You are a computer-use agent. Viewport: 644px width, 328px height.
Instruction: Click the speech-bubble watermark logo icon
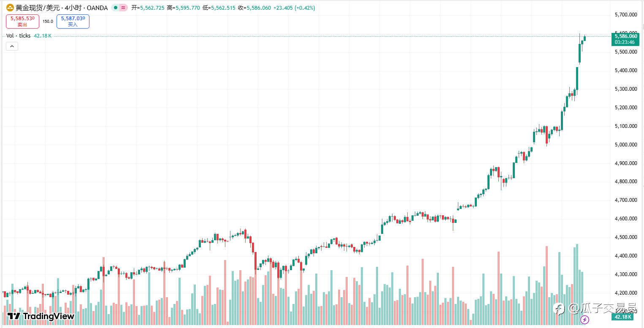[560, 309]
